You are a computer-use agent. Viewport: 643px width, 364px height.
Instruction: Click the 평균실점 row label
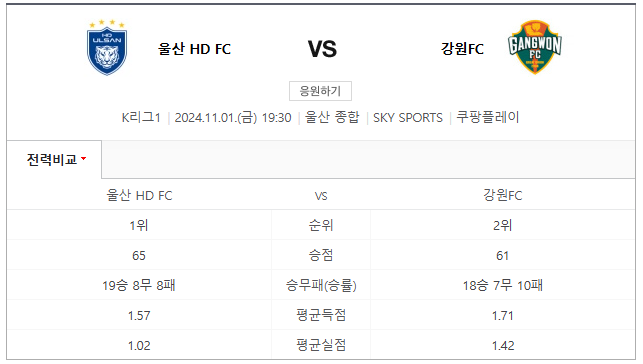click(x=321, y=345)
